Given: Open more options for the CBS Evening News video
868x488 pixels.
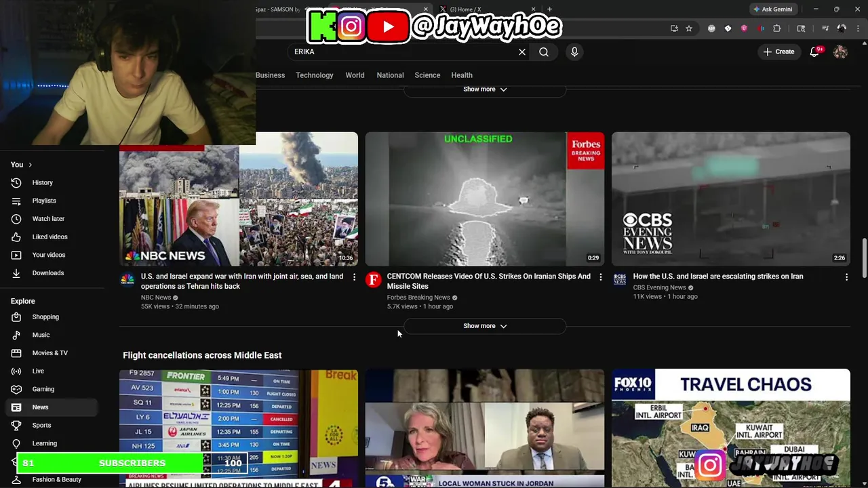Looking at the screenshot, I should coord(846,277).
